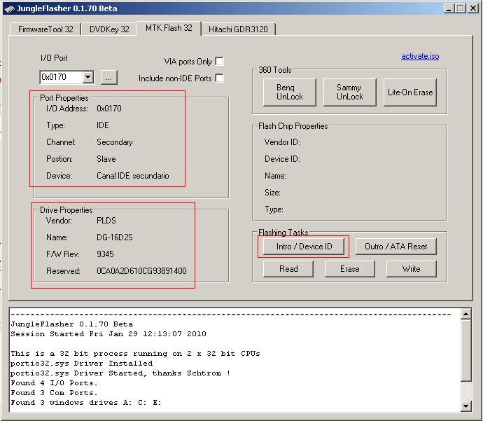Click the Type value IDE
504x421 pixels.
pos(102,125)
